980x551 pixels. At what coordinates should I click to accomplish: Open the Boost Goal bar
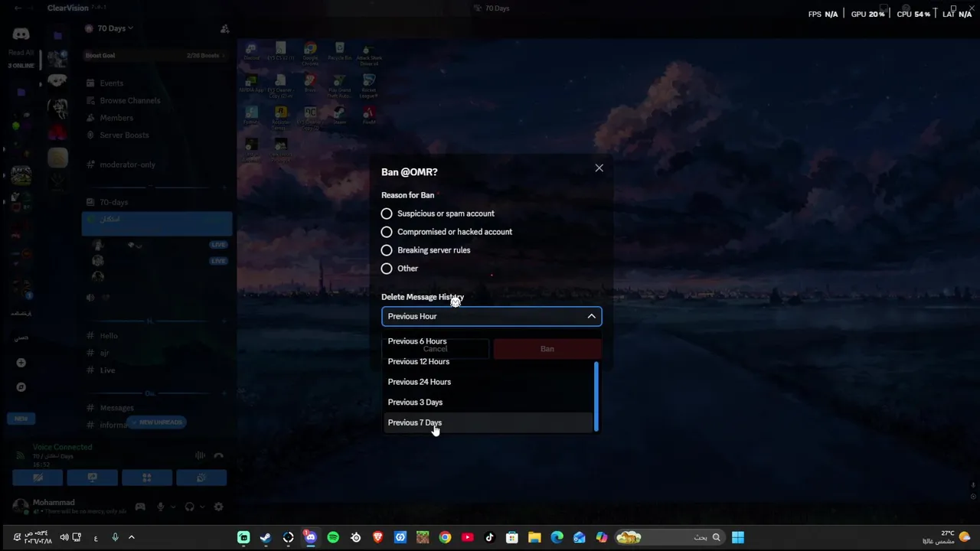pos(157,56)
